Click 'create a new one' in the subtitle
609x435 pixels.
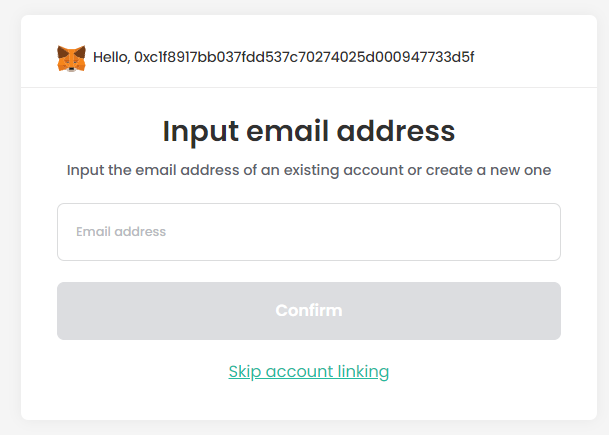click(x=489, y=170)
